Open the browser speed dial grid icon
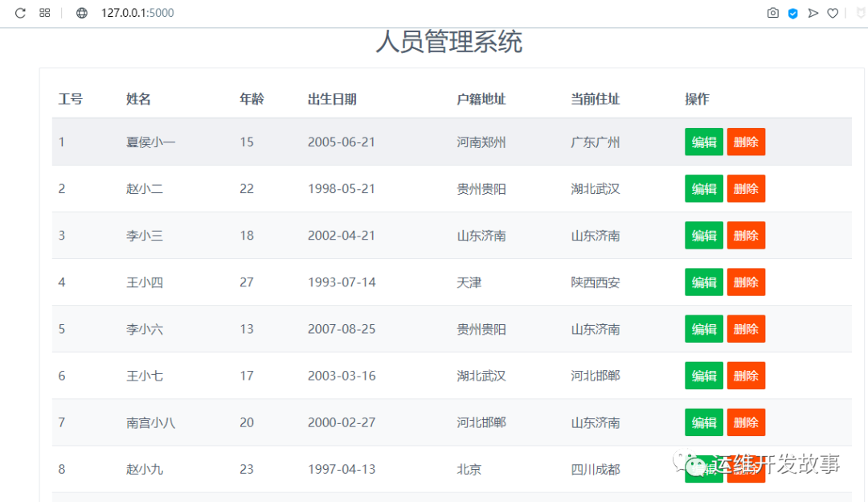The height and width of the screenshot is (502, 868). pyautogui.click(x=45, y=13)
